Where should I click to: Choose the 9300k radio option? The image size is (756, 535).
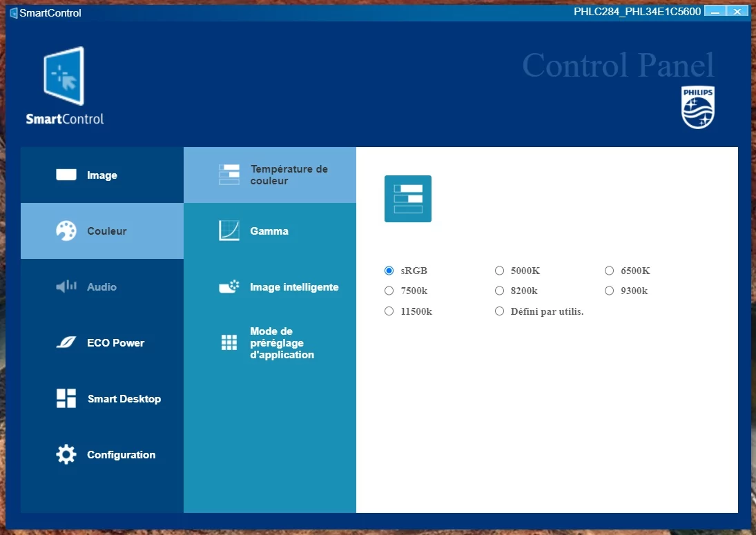[610, 291]
